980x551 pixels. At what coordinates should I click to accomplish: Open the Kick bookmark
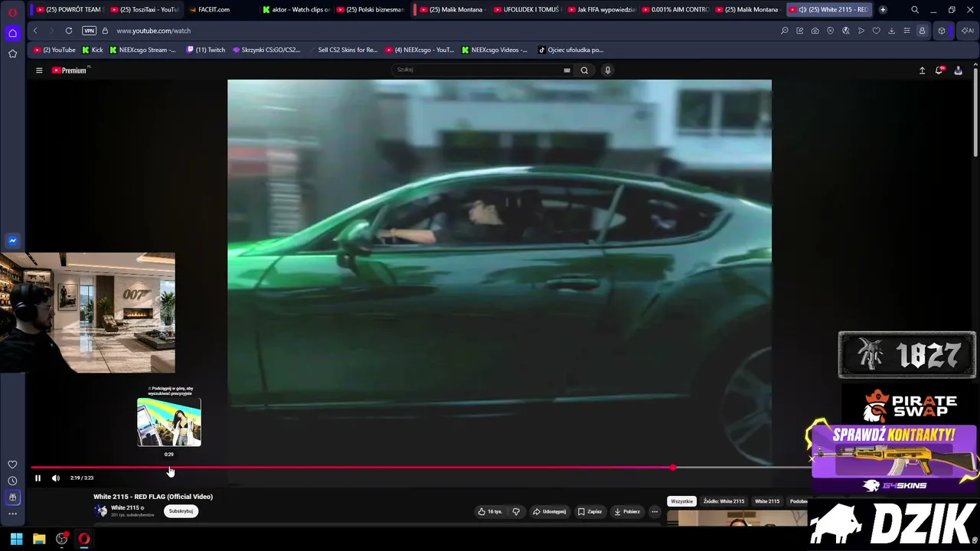92,50
